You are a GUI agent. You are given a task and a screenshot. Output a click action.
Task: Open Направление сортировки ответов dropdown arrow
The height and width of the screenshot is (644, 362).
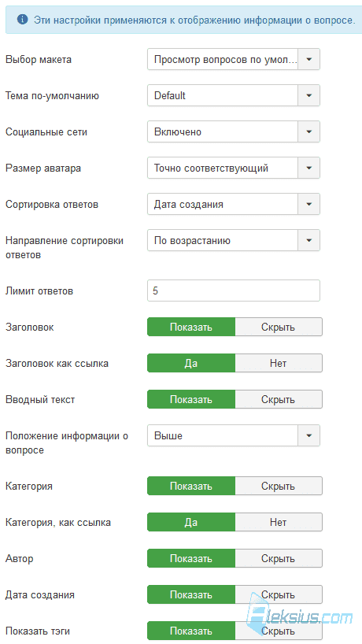pyautogui.click(x=308, y=240)
